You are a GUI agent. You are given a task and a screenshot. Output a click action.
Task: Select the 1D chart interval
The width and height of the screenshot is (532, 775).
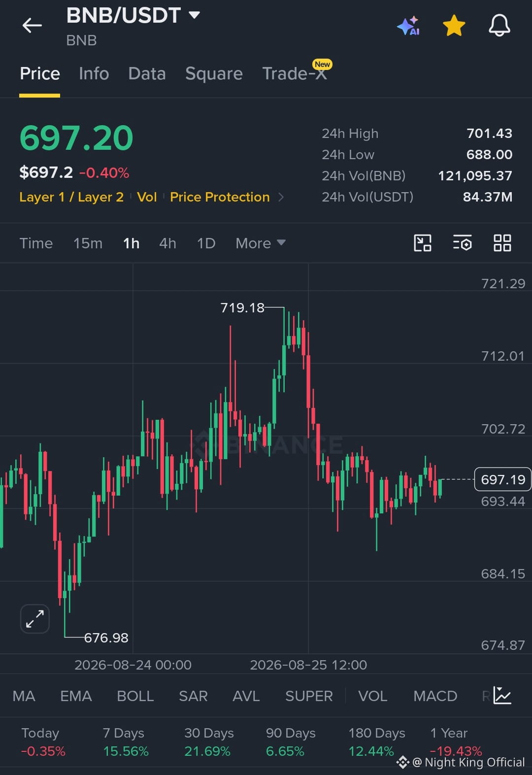[x=206, y=243]
